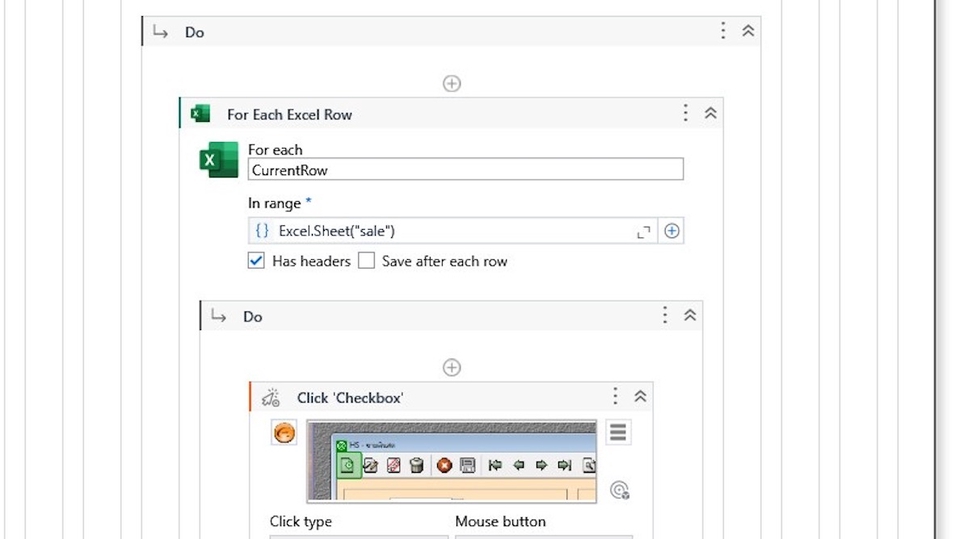Open the three-dot menu of Click 'Checkbox'
The width and height of the screenshot is (960, 539).
[615, 397]
